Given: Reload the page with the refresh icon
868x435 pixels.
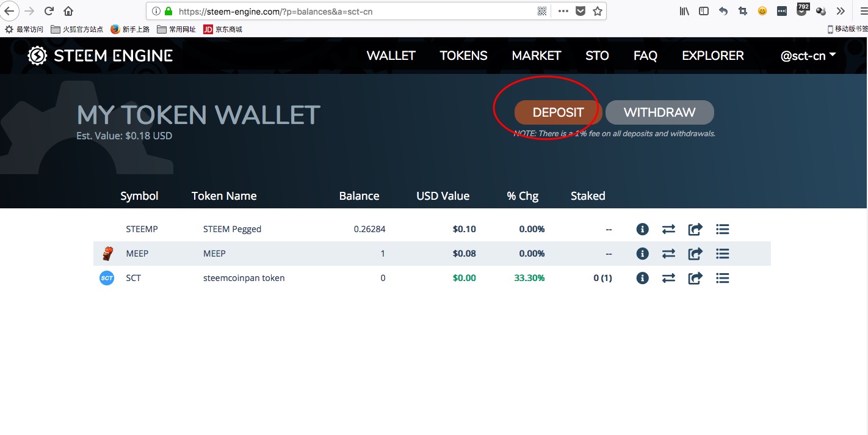Looking at the screenshot, I should point(49,11).
